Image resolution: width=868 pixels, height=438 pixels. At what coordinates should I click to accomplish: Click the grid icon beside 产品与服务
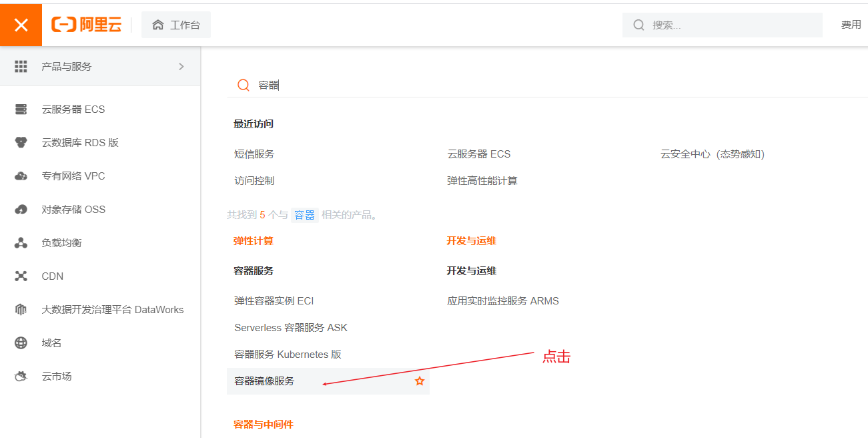[21, 66]
